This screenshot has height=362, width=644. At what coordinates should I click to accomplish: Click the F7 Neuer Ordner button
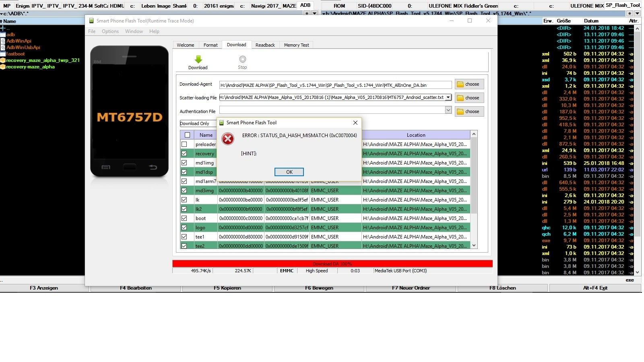tap(411, 288)
